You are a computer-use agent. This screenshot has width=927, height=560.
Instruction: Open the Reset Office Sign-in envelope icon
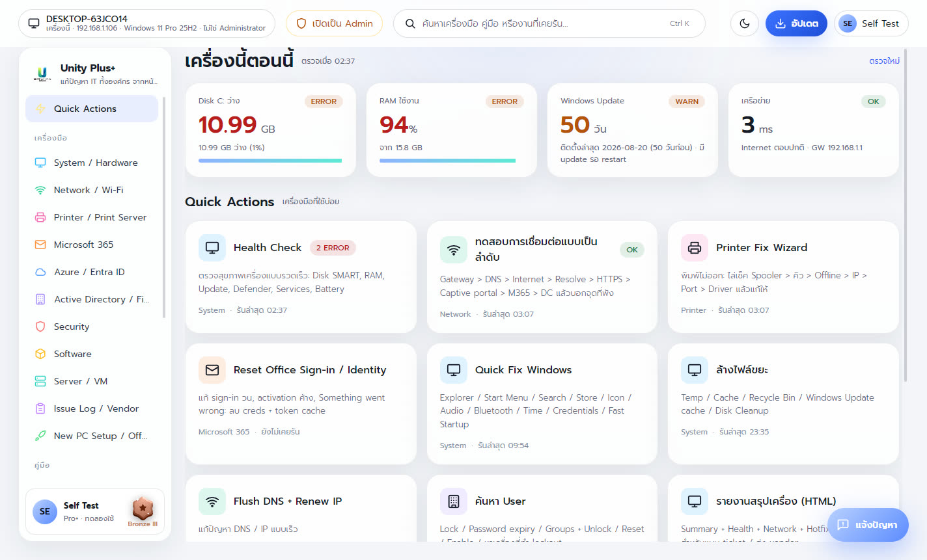pyautogui.click(x=212, y=370)
